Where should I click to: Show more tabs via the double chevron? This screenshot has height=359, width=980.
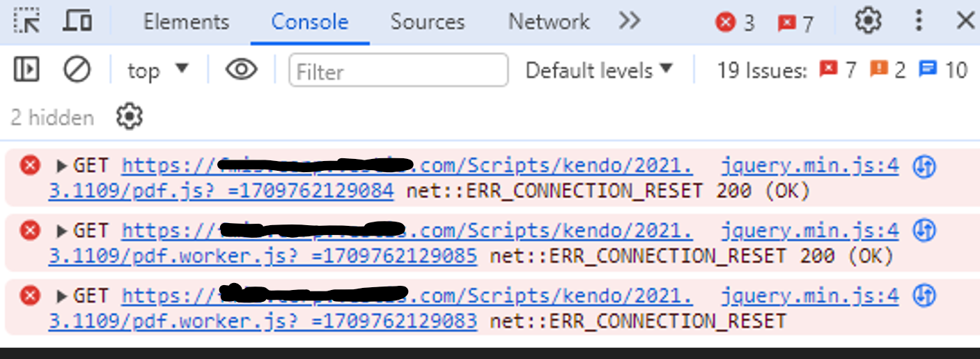[629, 21]
